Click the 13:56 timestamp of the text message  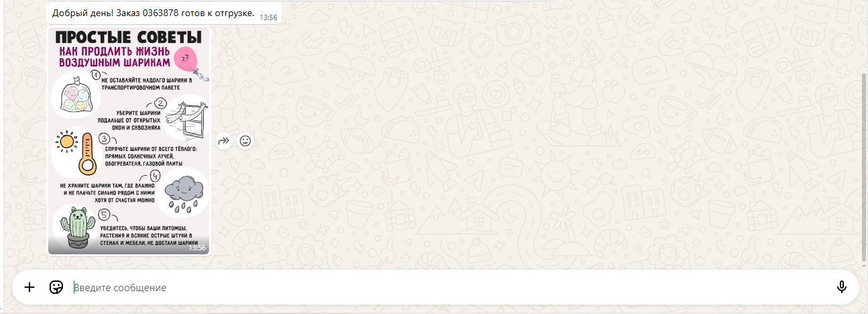pyautogui.click(x=268, y=17)
